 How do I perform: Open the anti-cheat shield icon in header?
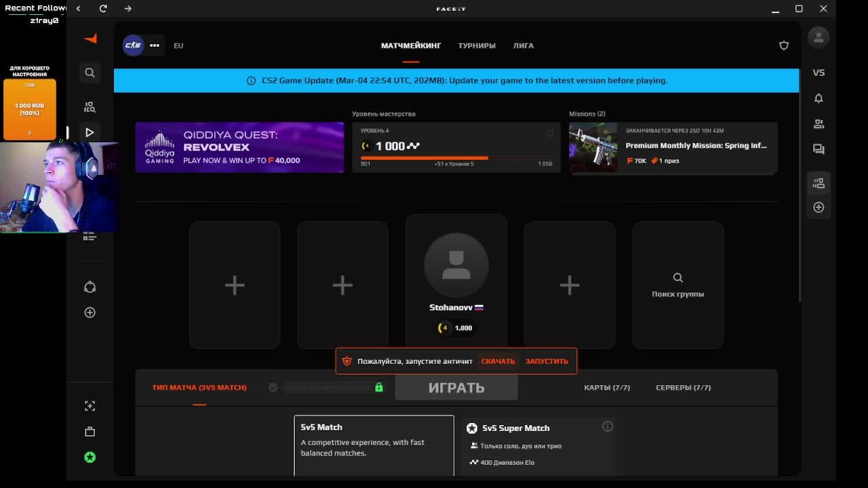[784, 45]
